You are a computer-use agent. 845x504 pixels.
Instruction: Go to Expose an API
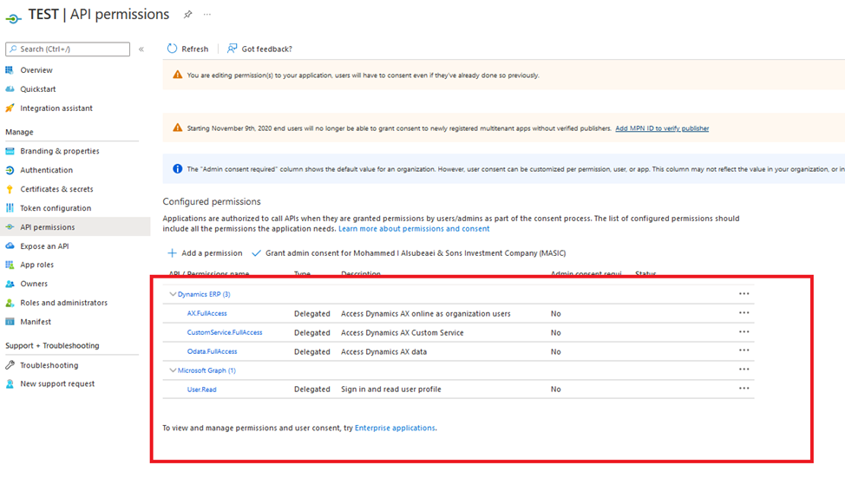click(x=44, y=245)
